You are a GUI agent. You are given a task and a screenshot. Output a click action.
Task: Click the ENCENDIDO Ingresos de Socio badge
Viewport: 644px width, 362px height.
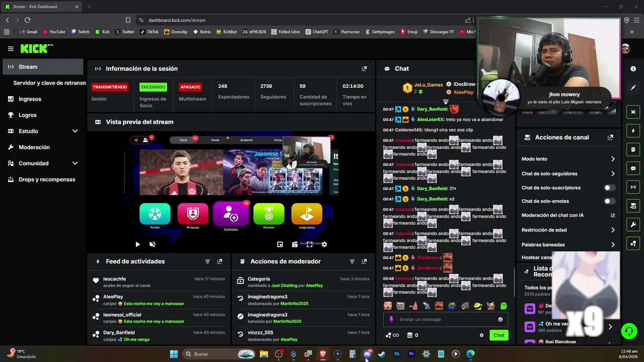[x=153, y=87]
